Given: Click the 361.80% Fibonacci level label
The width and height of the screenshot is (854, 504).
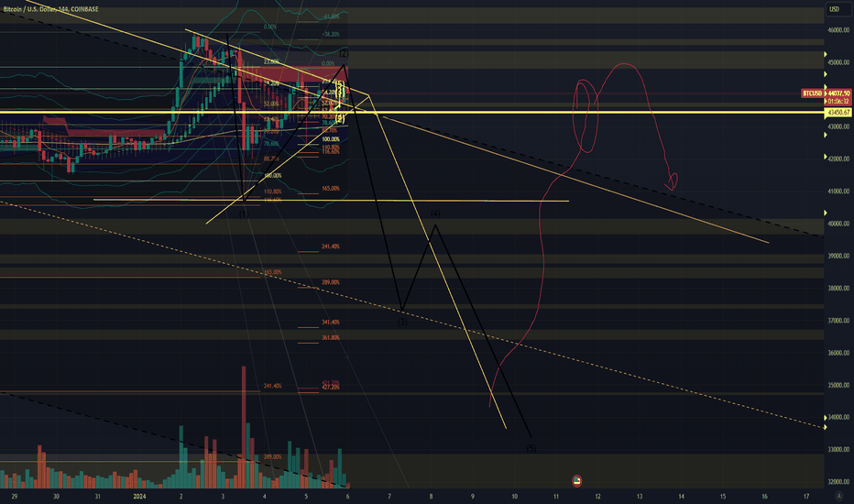Looking at the screenshot, I should click(x=331, y=338).
